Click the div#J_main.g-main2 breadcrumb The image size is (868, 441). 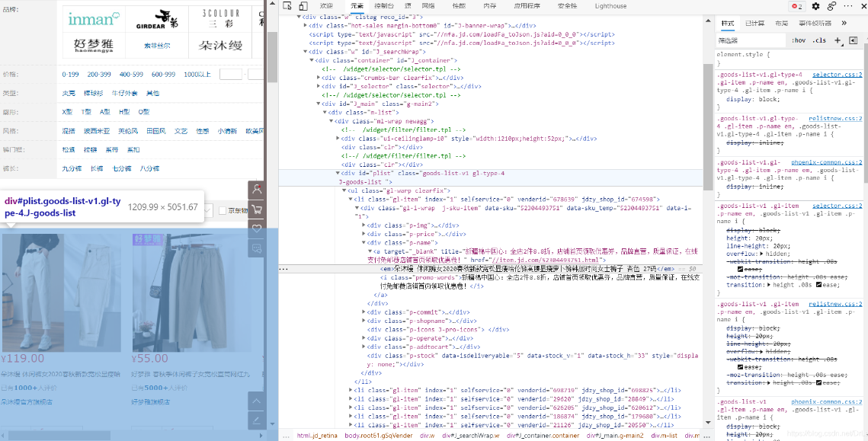[x=614, y=436]
